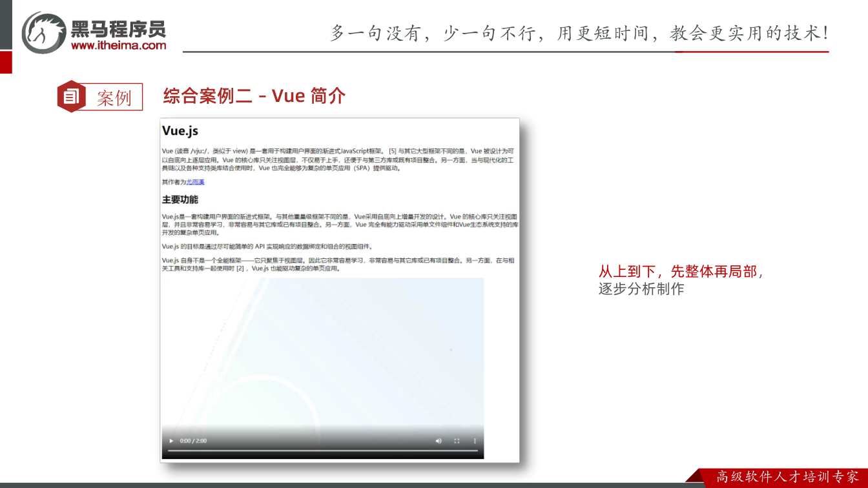
Task: Click the 0:00 / 2:00 time display
Action: click(x=193, y=441)
